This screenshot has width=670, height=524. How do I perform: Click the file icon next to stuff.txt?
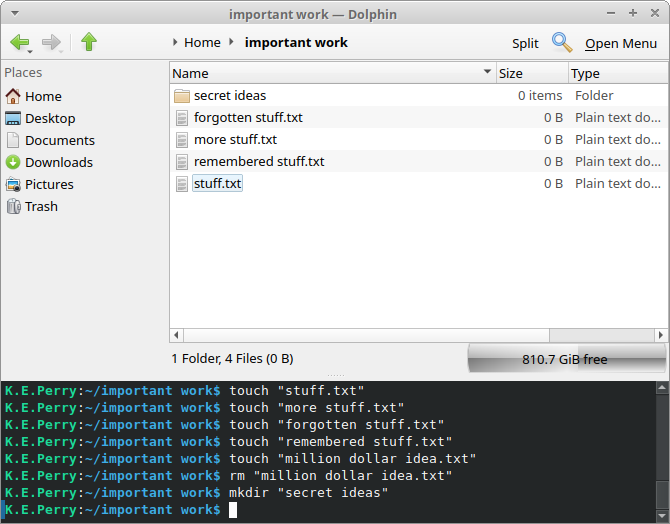click(182, 184)
